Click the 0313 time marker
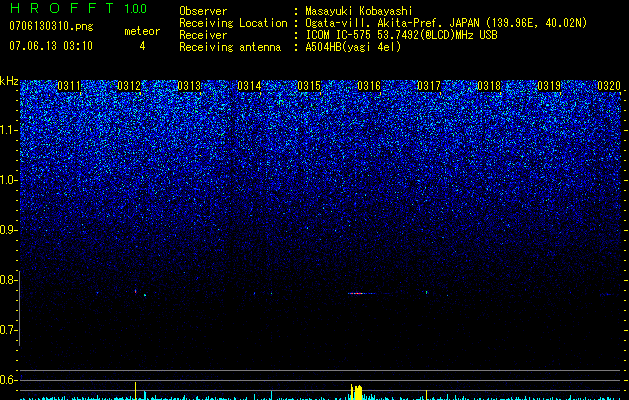This screenshot has height=400, width=629. pos(189,86)
